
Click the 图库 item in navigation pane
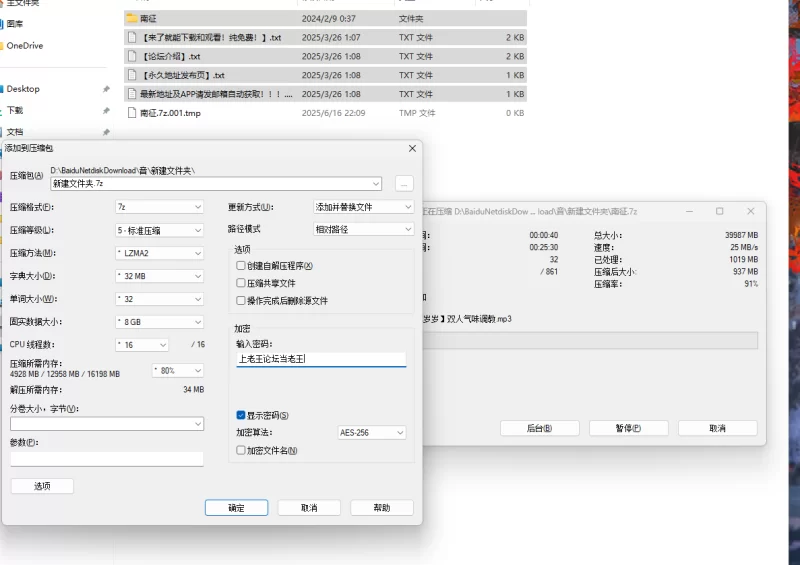click(x=15, y=24)
